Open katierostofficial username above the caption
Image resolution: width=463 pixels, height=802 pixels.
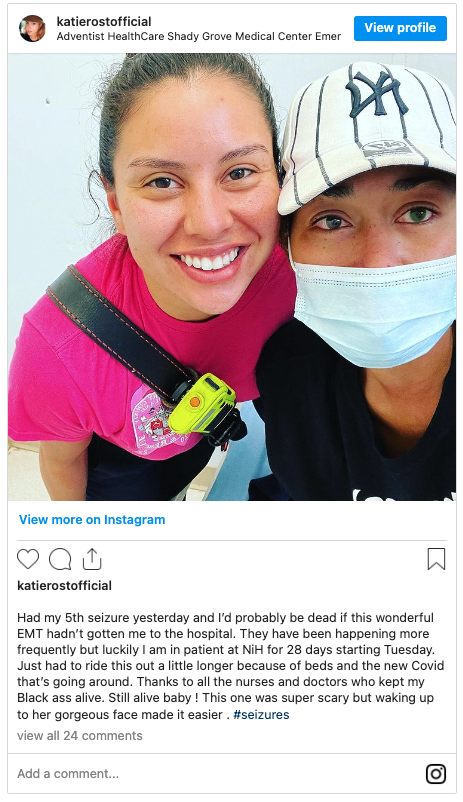[64, 585]
